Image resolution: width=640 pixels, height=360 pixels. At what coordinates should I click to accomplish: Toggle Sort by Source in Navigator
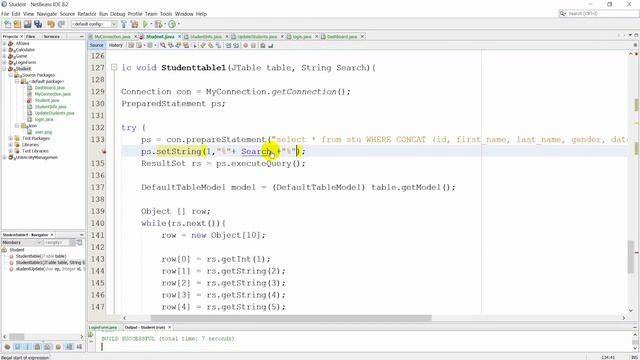[79, 347]
